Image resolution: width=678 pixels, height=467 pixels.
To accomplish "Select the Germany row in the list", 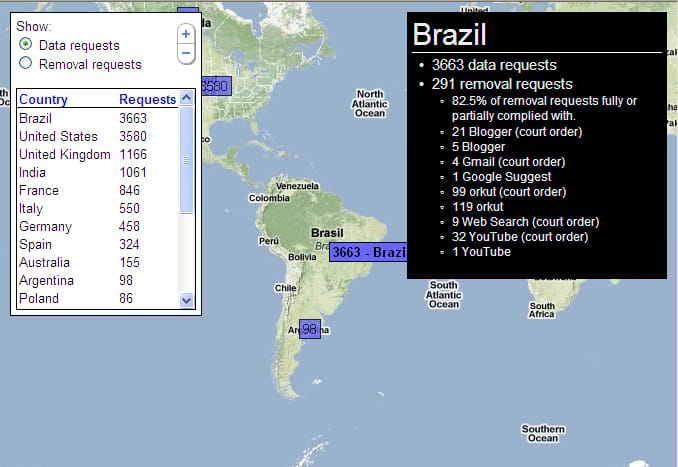I will tap(98, 226).
